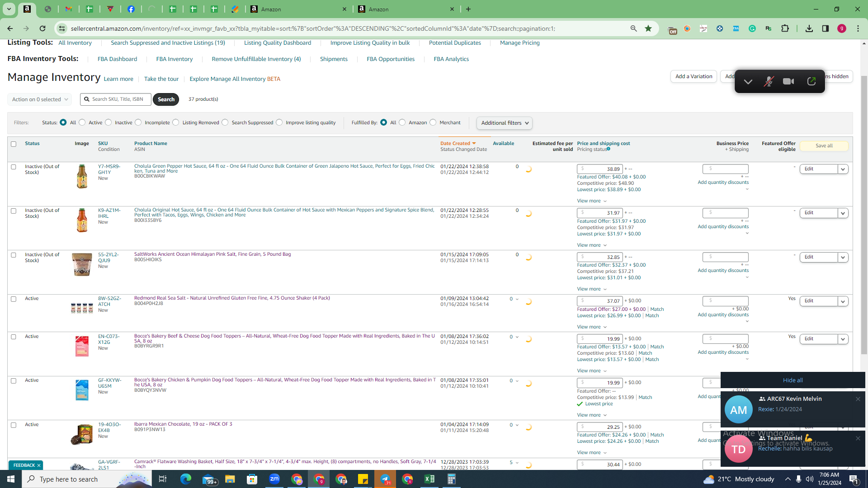Choose the Search Suppressed status radio

(x=225, y=122)
